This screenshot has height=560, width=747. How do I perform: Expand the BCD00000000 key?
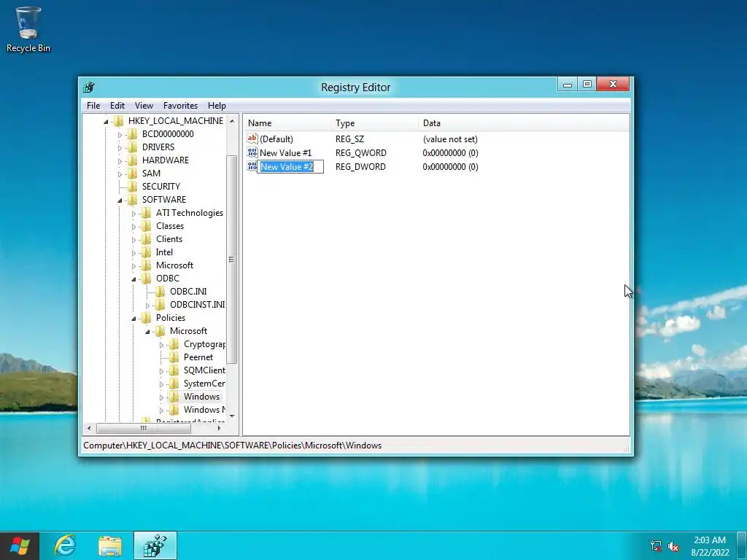tap(120, 135)
